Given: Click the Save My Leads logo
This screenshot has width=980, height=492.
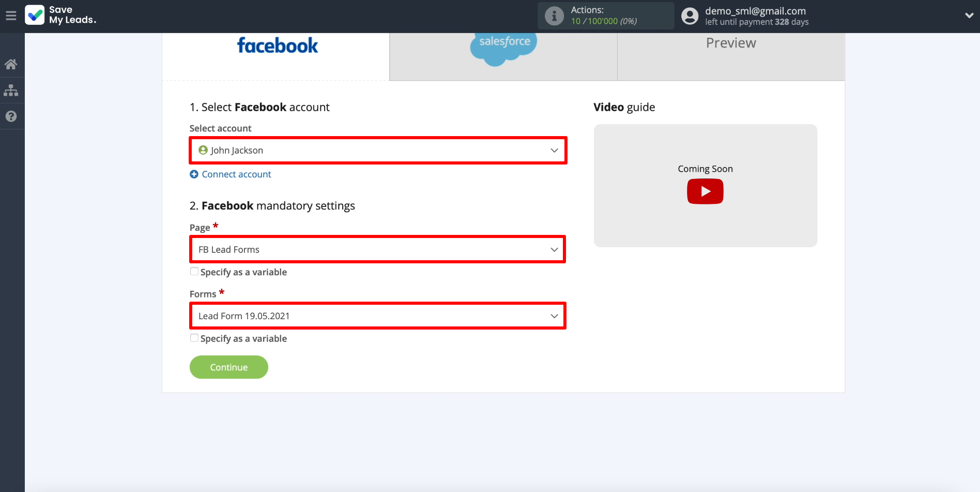Looking at the screenshot, I should click(60, 15).
